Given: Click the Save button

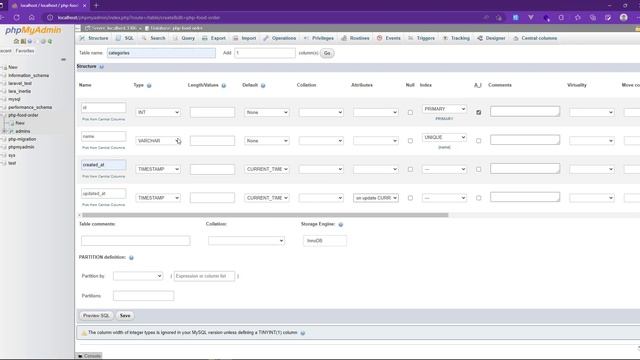Looking at the screenshot, I should (125, 316).
